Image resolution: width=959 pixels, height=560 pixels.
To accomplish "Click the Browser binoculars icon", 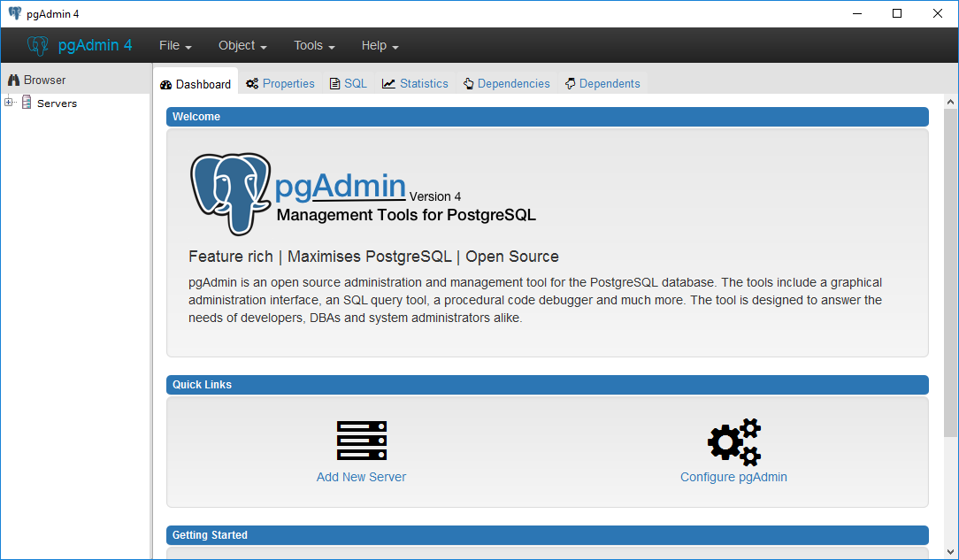I will (x=13, y=81).
